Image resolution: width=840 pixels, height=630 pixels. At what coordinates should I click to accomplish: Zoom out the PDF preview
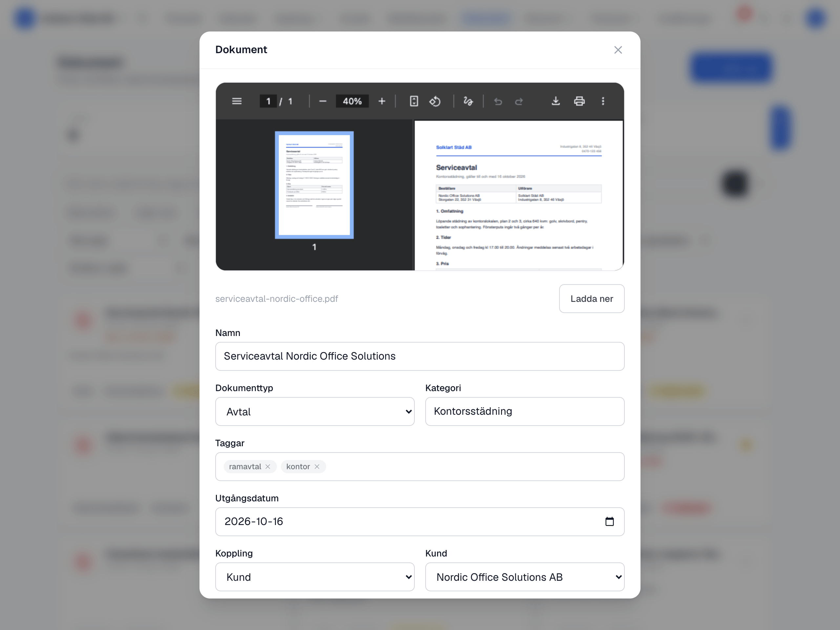pos(323,101)
